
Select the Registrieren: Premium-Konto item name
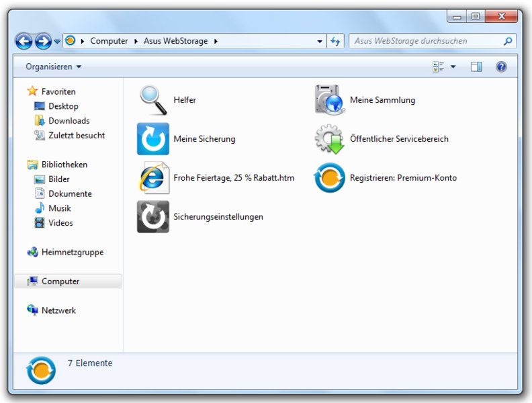pyautogui.click(x=403, y=178)
